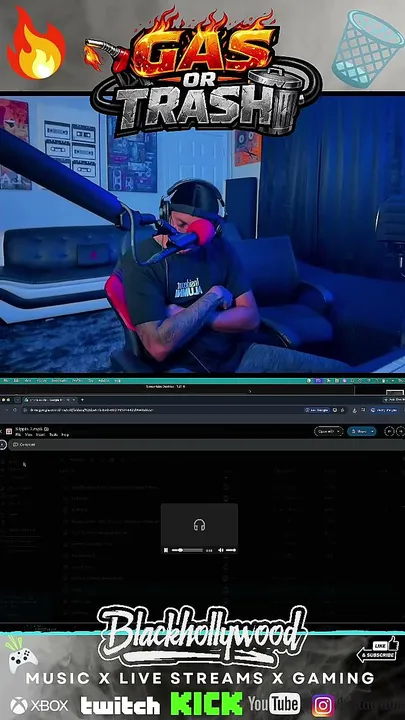Click the audio seek bar in player
Screen dimensions: 405x720
coord(187,550)
